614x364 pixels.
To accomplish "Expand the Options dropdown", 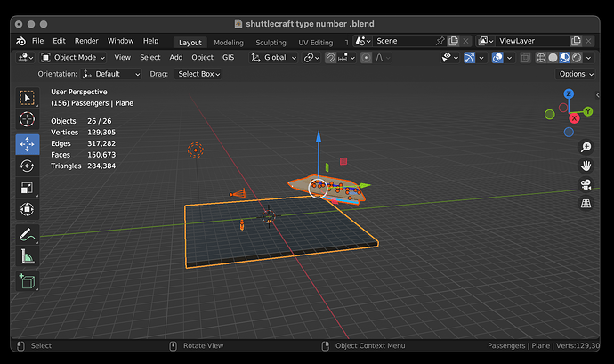I will pos(575,74).
